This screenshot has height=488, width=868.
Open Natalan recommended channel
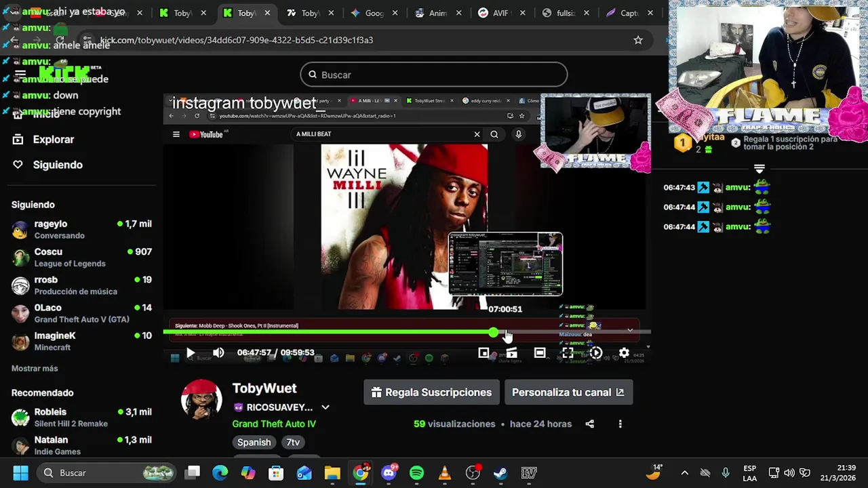(x=81, y=445)
